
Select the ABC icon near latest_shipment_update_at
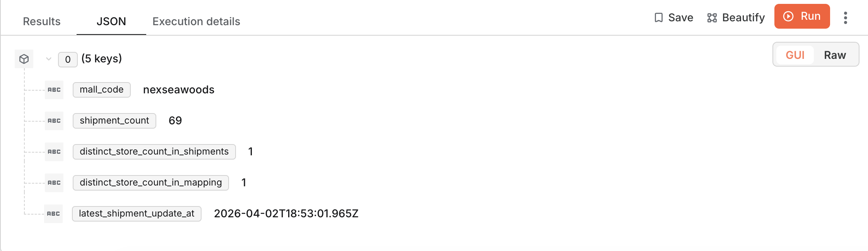pos(54,214)
